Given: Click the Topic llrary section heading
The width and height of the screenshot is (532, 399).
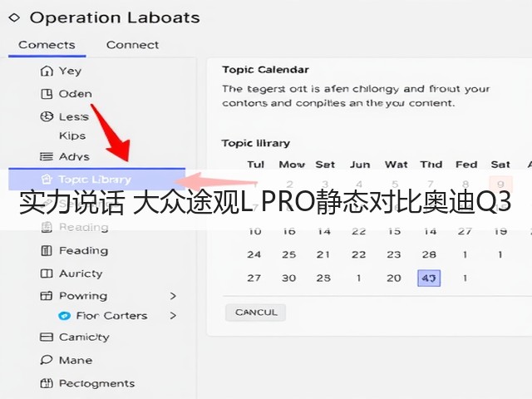Looking at the screenshot, I should (x=256, y=143).
